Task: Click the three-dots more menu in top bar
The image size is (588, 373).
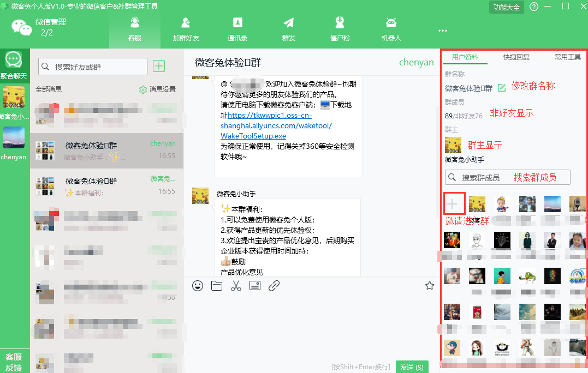Action: coord(442,31)
